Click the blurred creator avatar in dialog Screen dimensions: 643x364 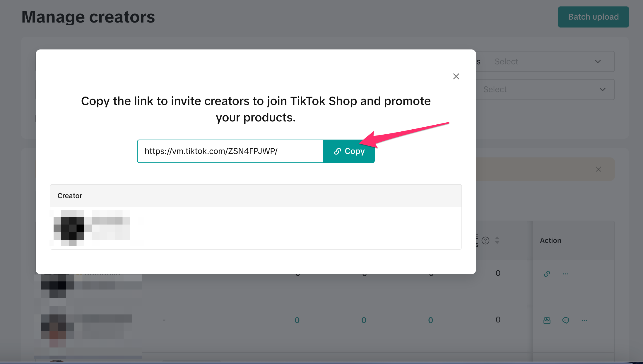coord(69,228)
